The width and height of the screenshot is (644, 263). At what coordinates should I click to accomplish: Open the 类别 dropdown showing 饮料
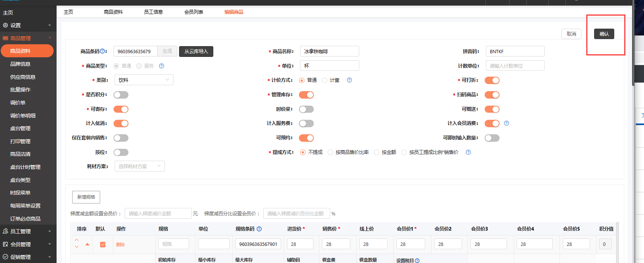point(144,80)
